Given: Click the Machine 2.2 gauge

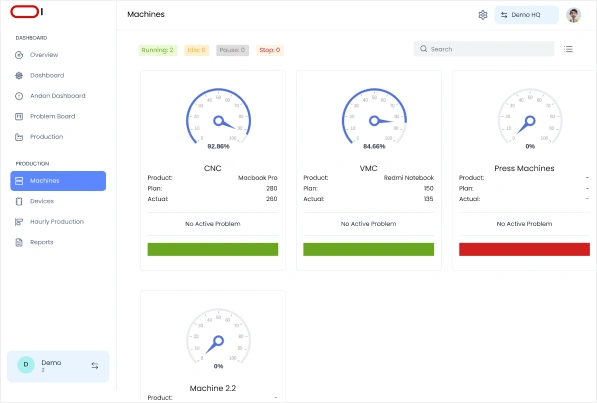Looking at the screenshot, I should 219,339.
